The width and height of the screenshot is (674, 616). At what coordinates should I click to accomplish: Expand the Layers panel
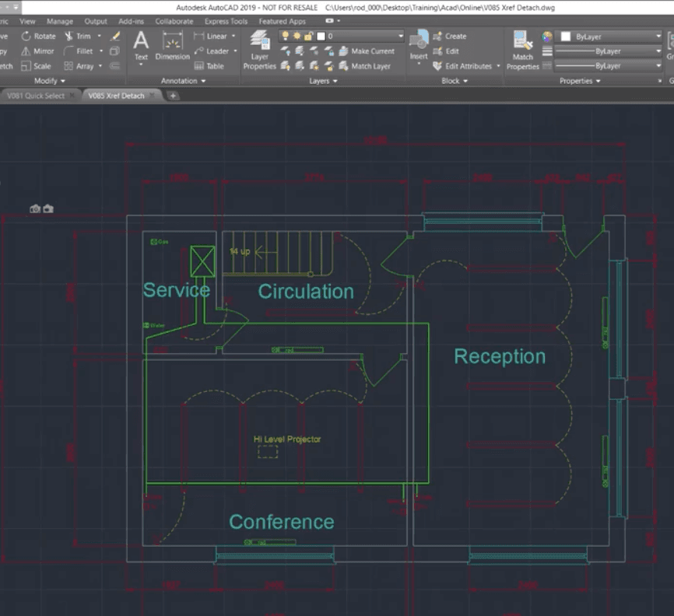pyautogui.click(x=323, y=81)
